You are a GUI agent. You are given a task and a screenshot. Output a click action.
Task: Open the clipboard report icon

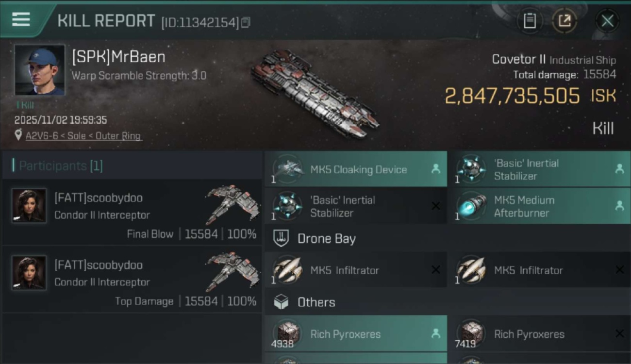pos(530,20)
